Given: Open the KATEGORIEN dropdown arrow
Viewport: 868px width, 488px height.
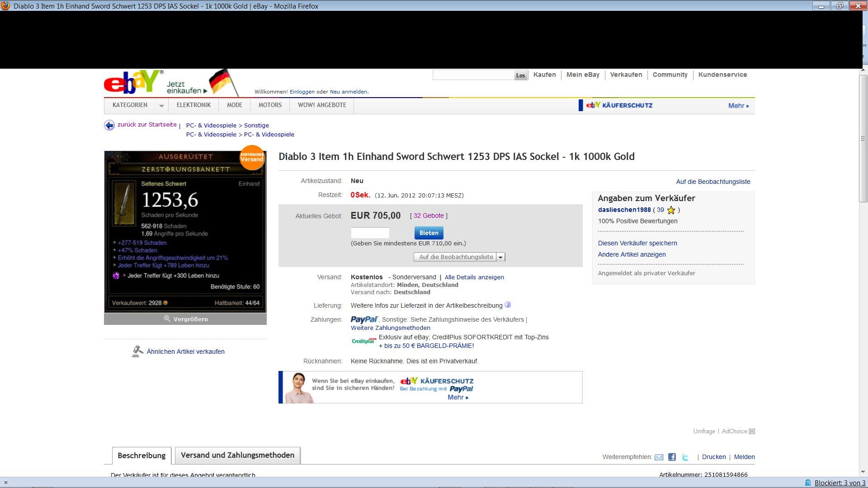Looking at the screenshot, I should tap(161, 106).
